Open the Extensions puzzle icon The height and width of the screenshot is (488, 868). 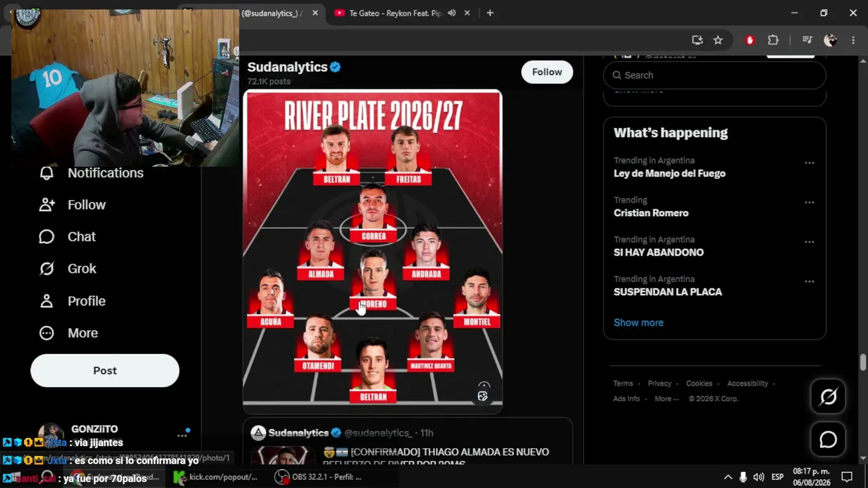click(773, 40)
